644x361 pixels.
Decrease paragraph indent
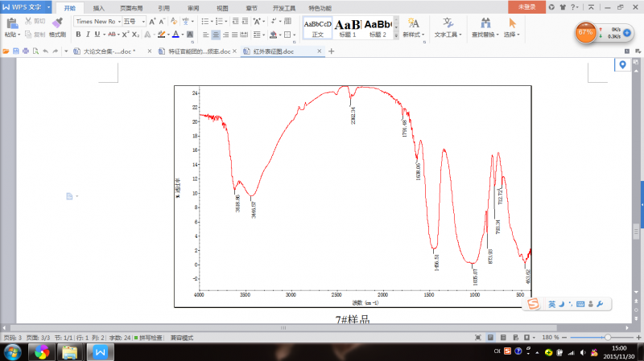235,22
